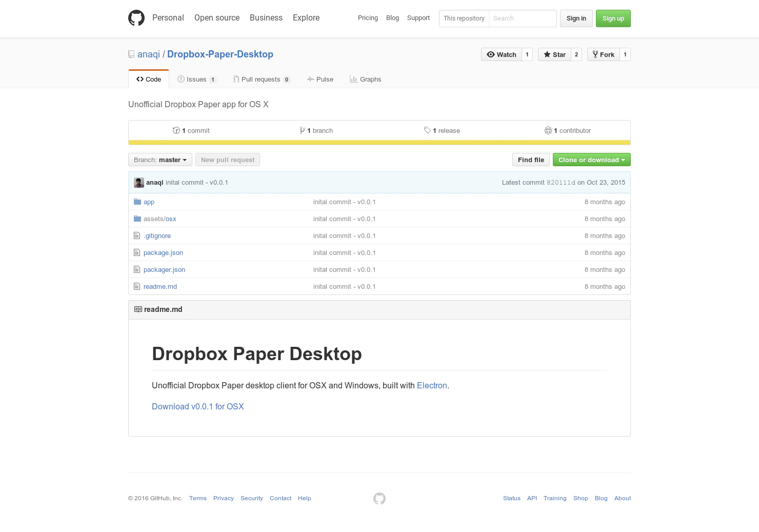Open Open source in top navigation
The width and height of the screenshot is (759, 532).
click(x=217, y=17)
